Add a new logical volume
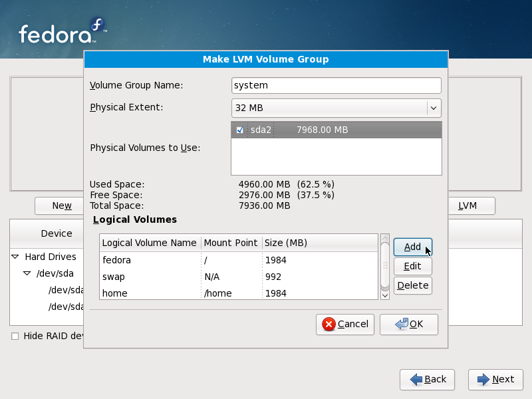 tap(412, 247)
